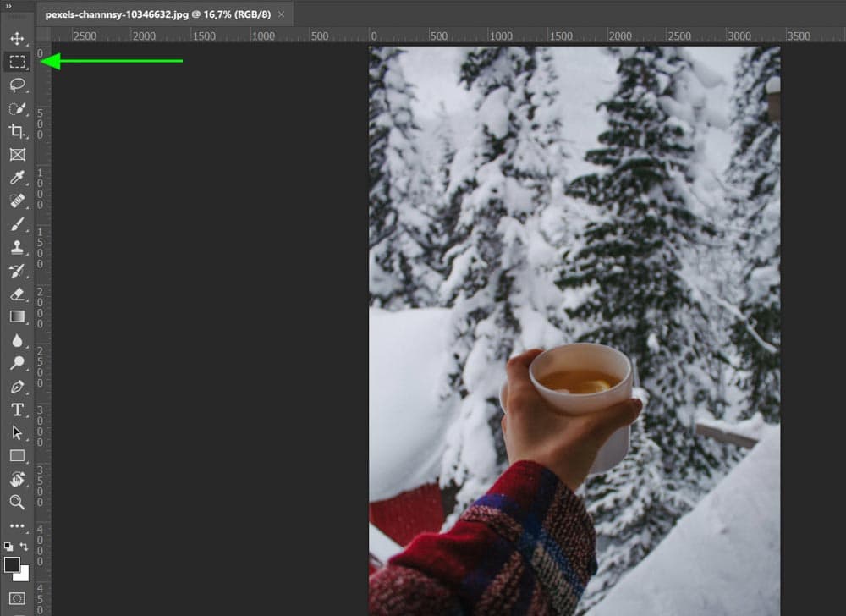Choose the Lasso tool
Image resolution: width=846 pixels, height=616 pixels.
coord(17,85)
